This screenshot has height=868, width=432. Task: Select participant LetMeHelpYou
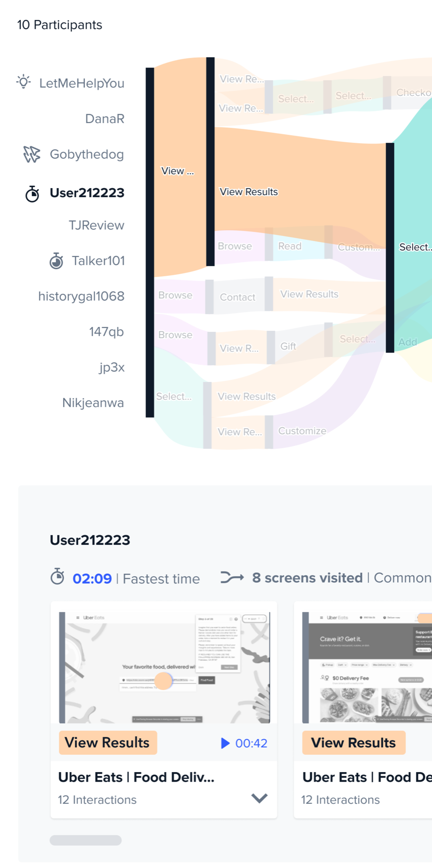pyautogui.click(x=82, y=83)
